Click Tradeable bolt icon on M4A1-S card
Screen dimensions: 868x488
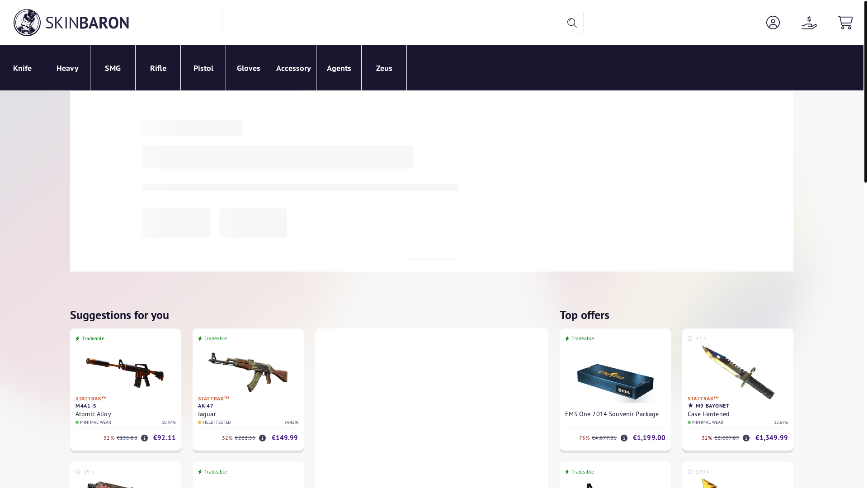(78, 338)
